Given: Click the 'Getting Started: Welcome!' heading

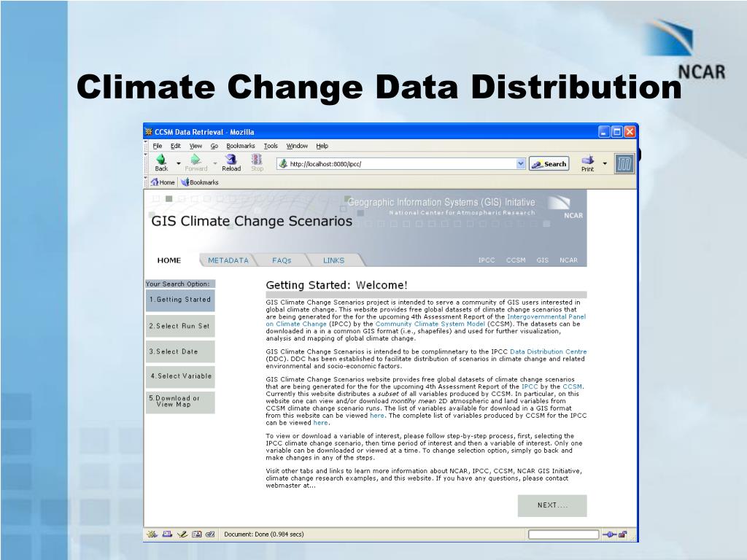Looking at the screenshot, I should 336,285.
